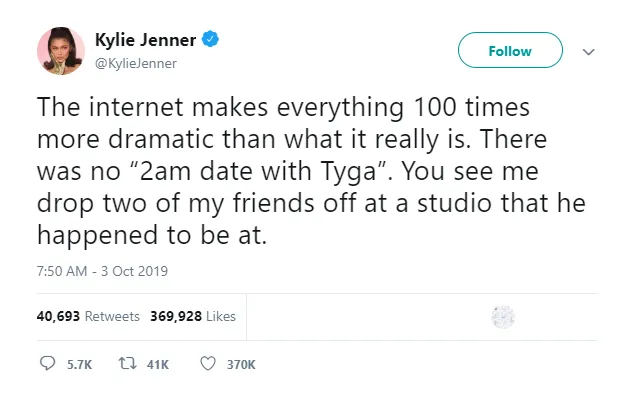Click the word Likes in stats row

pyautogui.click(x=221, y=316)
